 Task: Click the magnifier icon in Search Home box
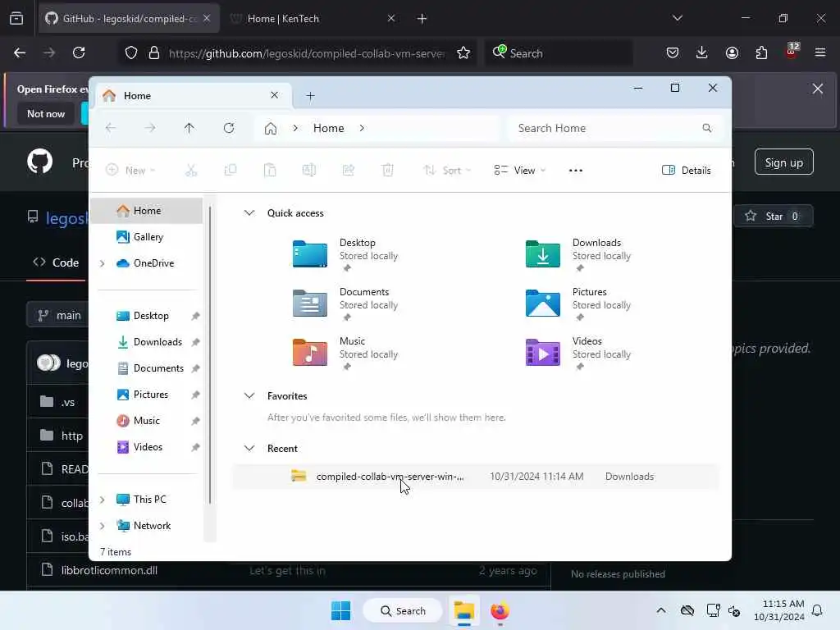[x=707, y=128]
